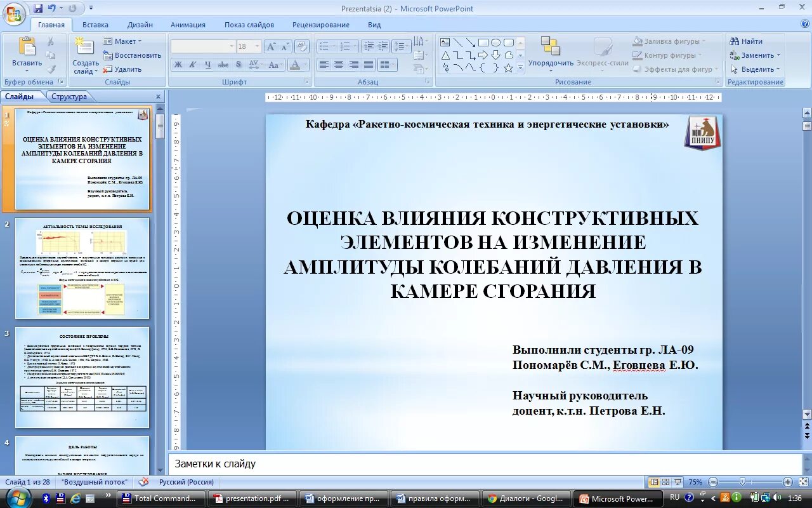
Task: Toggle underline (Ч) formatting
Action: click(x=208, y=65)
